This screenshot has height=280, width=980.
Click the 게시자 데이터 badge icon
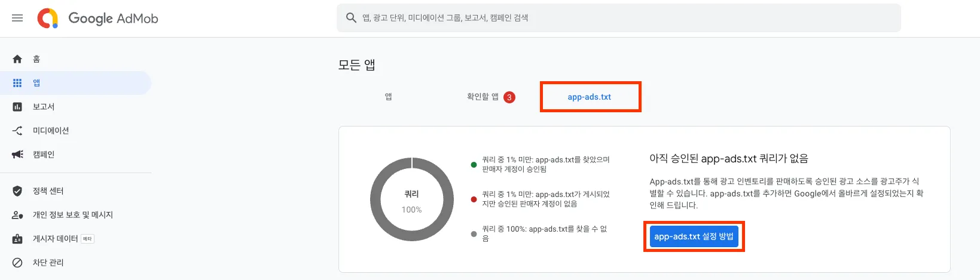pyautogui.click(x=17, y=239)
